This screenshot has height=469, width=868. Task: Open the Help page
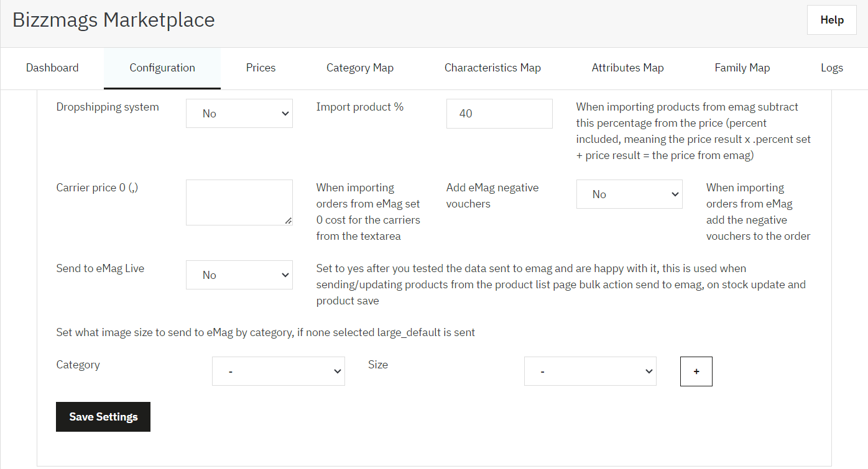(831, 20)
